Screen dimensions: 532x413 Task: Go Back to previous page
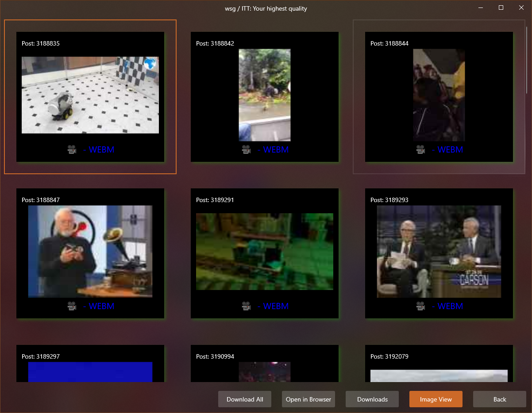(500, 399)
